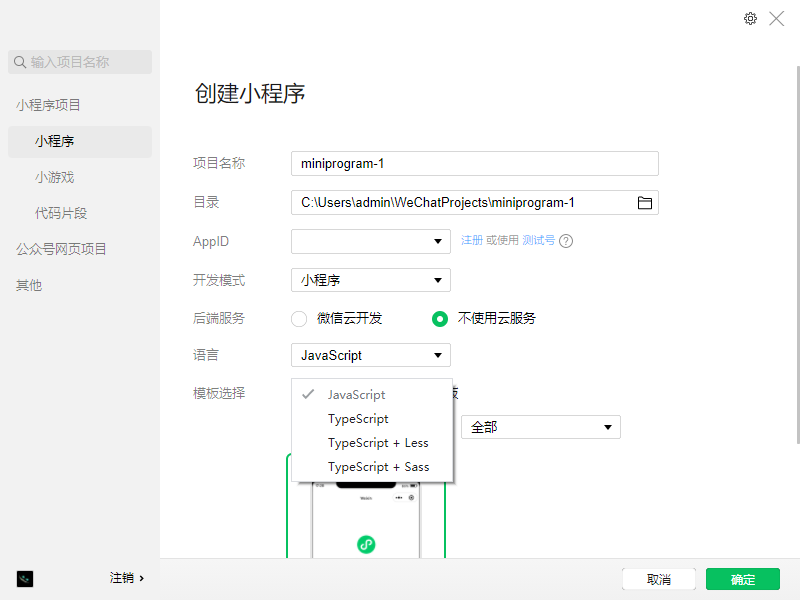The height and width of the screenshot is (600, 800).
Task: Select 小程序 in the sidebar
Action: coord(80,141)
